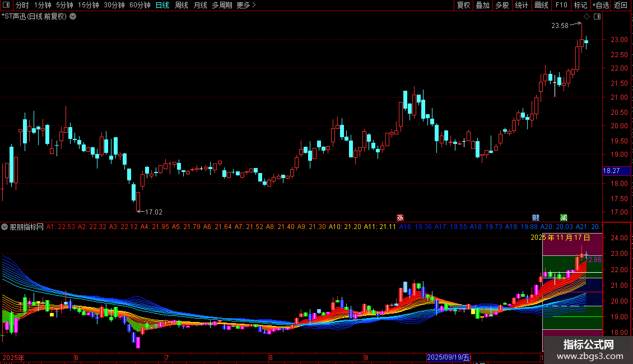The image size is (633, 364).
Task: Open 多周期 multi-period view
Action: pos(222,5)
